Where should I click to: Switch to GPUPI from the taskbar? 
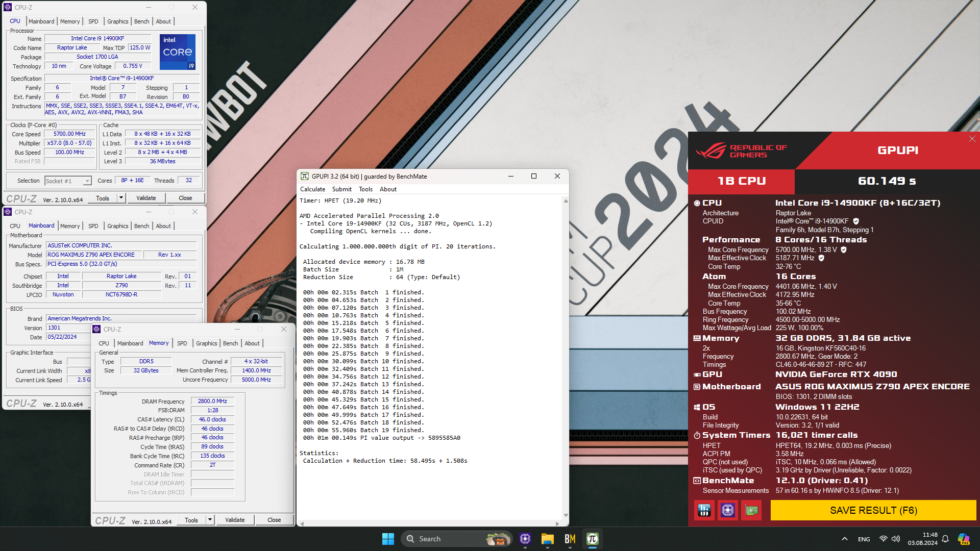593,539
